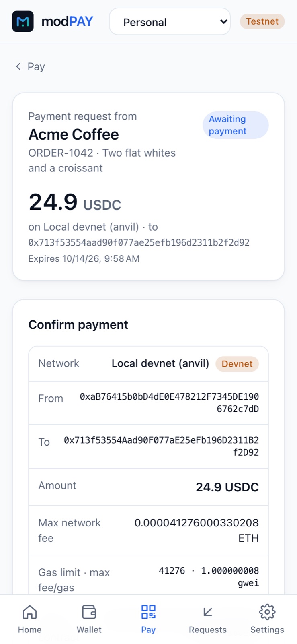Screen dimensions: 297x644
Task: Open the Settings gear icon
Action: pyautogui.click(x=267, y=612)
